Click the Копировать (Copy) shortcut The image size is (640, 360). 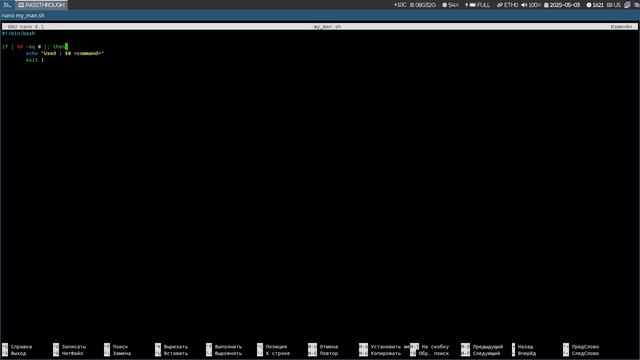point(380,353)
